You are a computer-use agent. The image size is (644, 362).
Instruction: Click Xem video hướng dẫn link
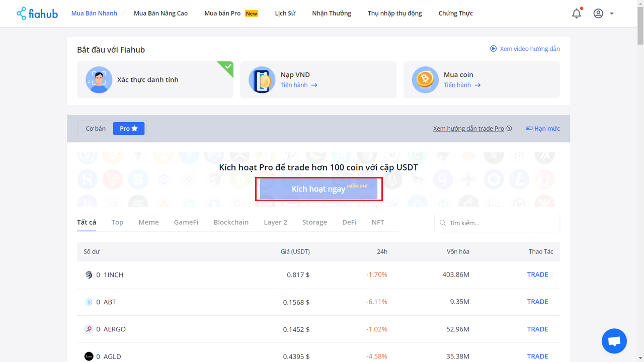[530, 49]
